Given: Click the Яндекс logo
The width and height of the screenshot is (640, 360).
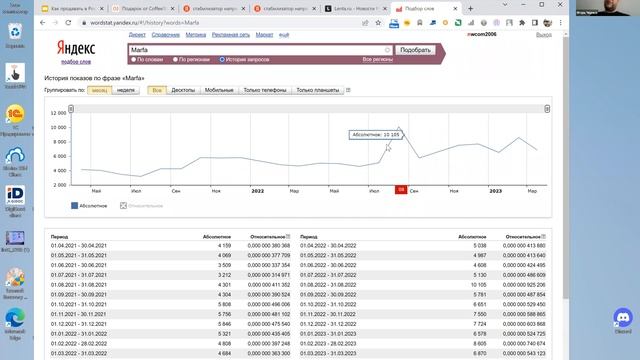Looking at the screenshot, I should [76, 48].
